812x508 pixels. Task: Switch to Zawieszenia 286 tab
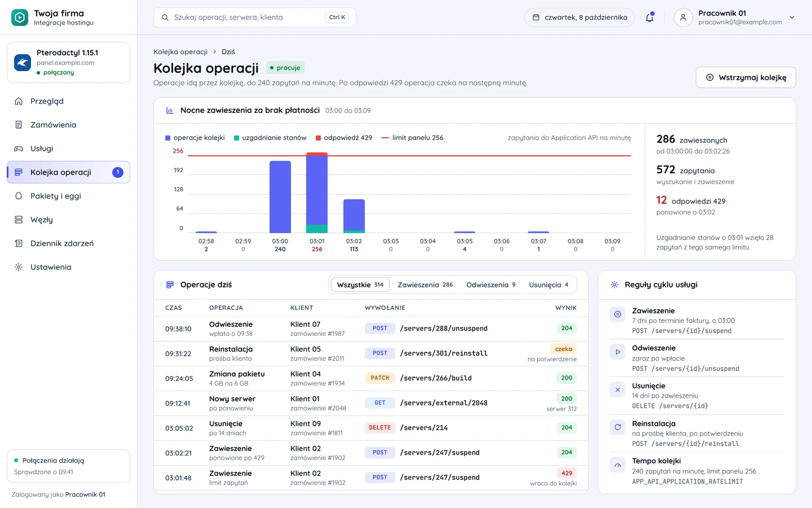click(x=425, y=285)
